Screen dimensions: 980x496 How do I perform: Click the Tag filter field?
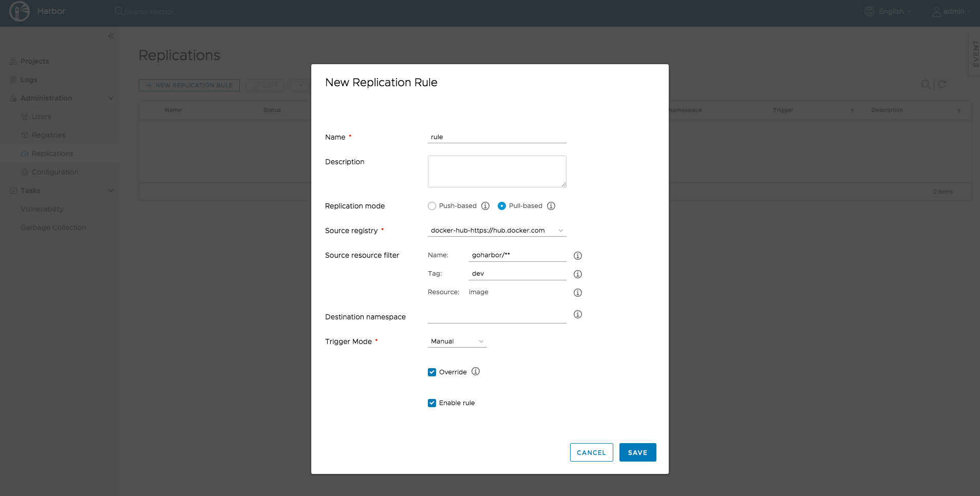(517, 274)
